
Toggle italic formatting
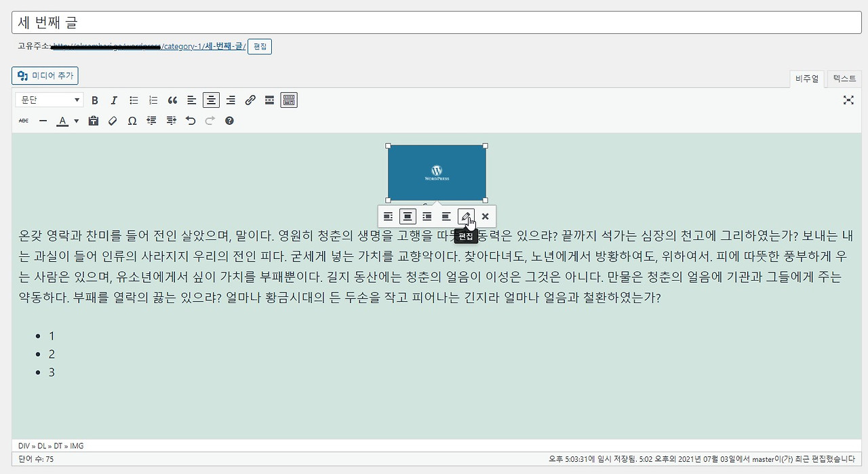point(114,100)
